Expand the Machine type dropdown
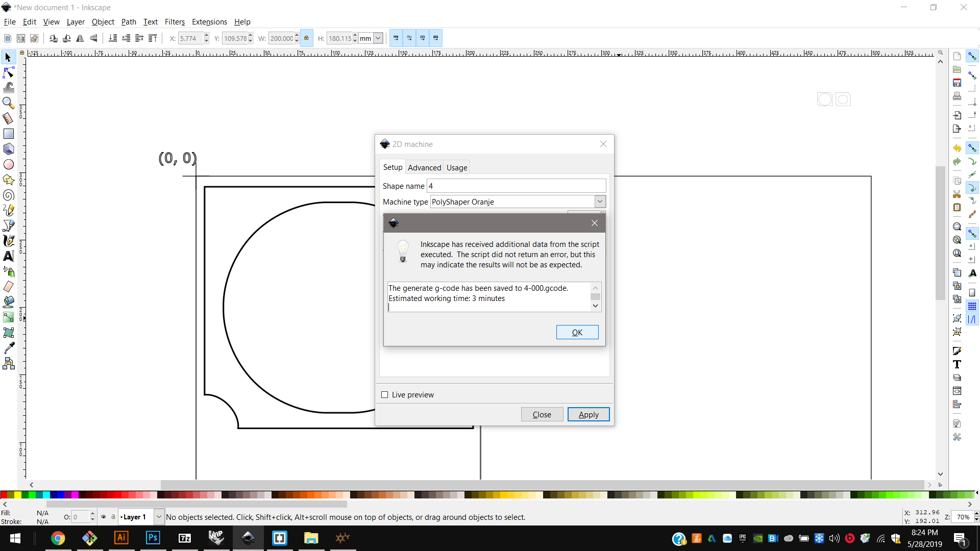Viewport: 980px width, 551px height. pos(600,202)
